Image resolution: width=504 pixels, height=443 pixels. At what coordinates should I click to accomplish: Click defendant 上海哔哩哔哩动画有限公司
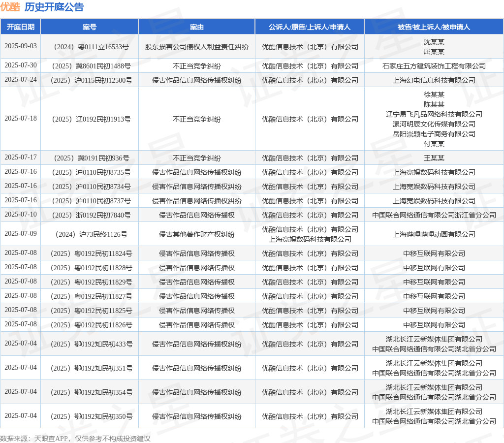[x=434, y=234]
